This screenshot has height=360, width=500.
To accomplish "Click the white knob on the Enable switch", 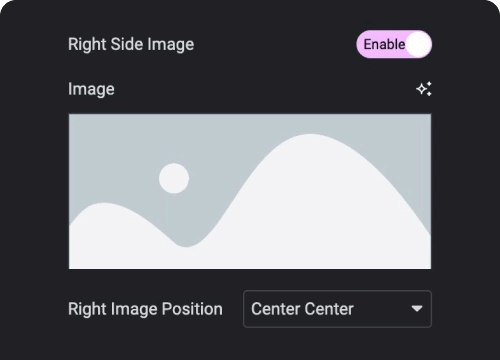I will tap(419, 44).
